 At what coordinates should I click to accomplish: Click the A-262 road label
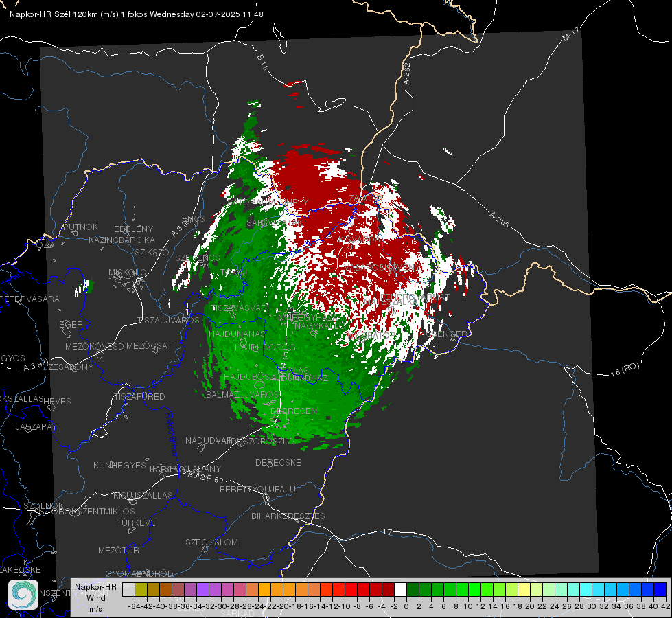pyautogui.click(x=407, y=73)
